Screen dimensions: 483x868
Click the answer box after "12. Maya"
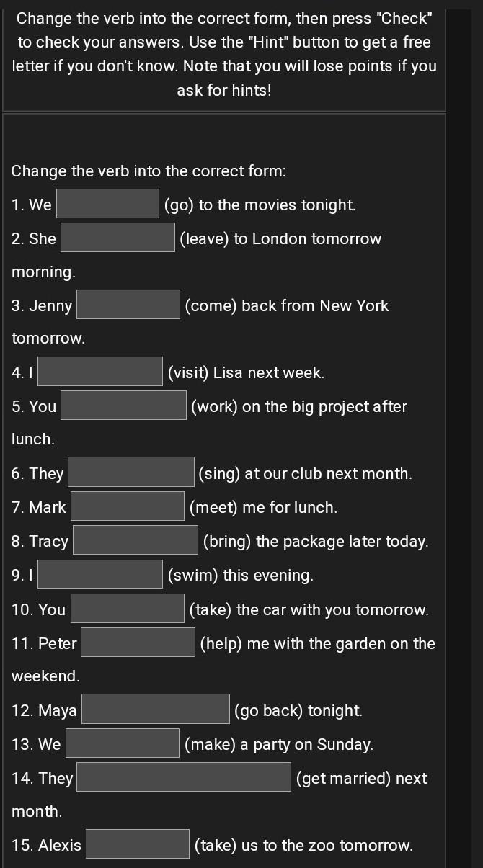[156, 710]
